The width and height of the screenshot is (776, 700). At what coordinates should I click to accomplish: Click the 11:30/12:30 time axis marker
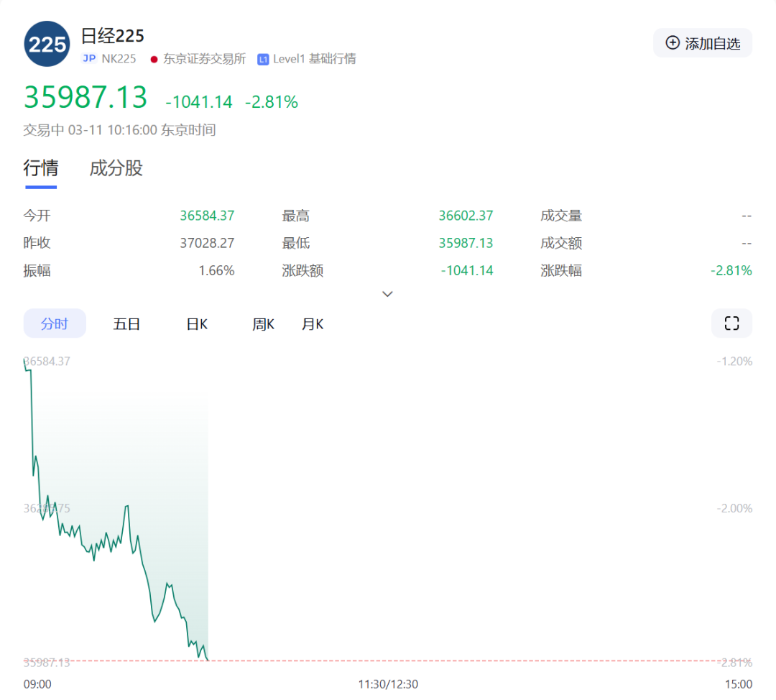point(388,683)
